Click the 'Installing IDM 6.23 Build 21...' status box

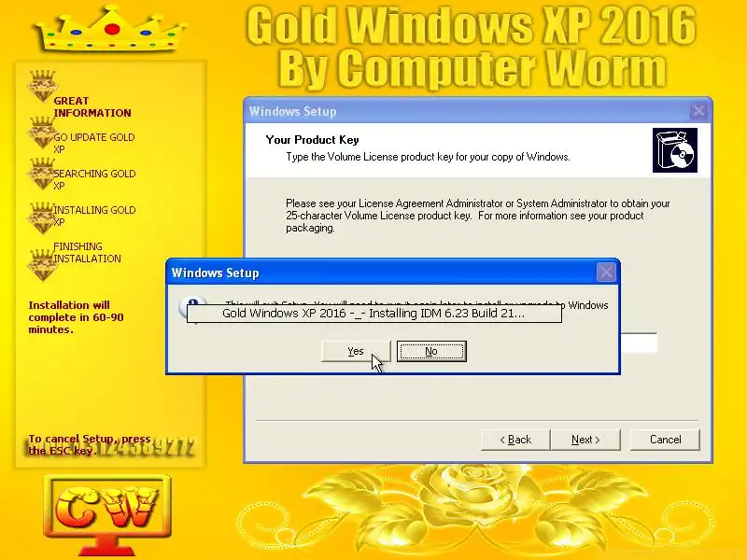click(x=374, y=314)
